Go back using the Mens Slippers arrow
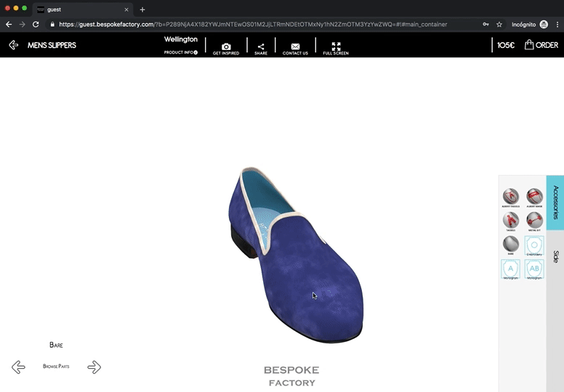This screenshot has height=392, width=564. pos(14,45)
